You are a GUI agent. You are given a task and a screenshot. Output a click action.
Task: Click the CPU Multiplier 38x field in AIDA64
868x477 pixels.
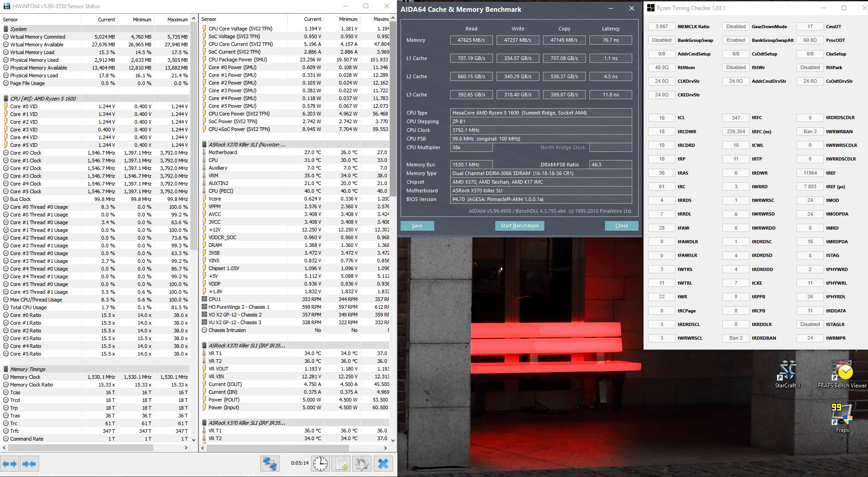(471, 147)
